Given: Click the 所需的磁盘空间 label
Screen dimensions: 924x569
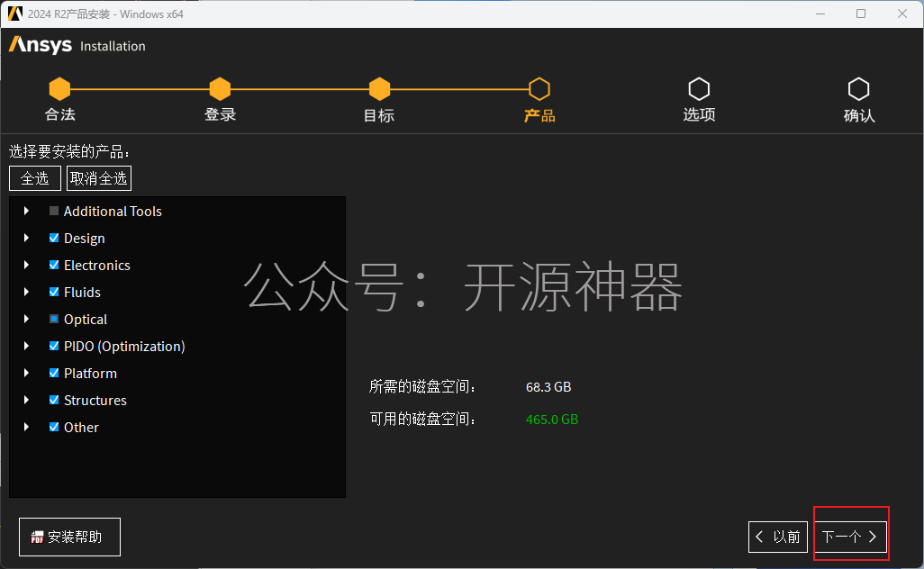Looking at the screenshot, I should pos(422,387).
